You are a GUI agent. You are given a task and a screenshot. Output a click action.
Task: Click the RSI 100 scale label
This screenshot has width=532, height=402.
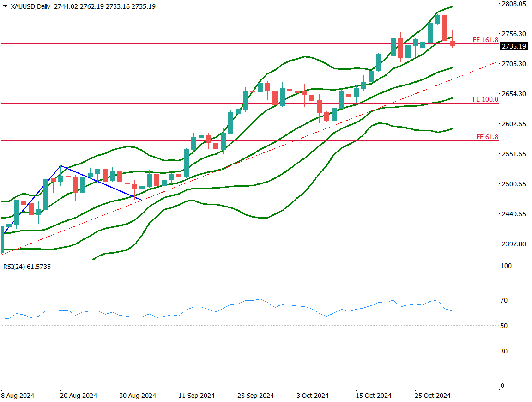[506, 266]
